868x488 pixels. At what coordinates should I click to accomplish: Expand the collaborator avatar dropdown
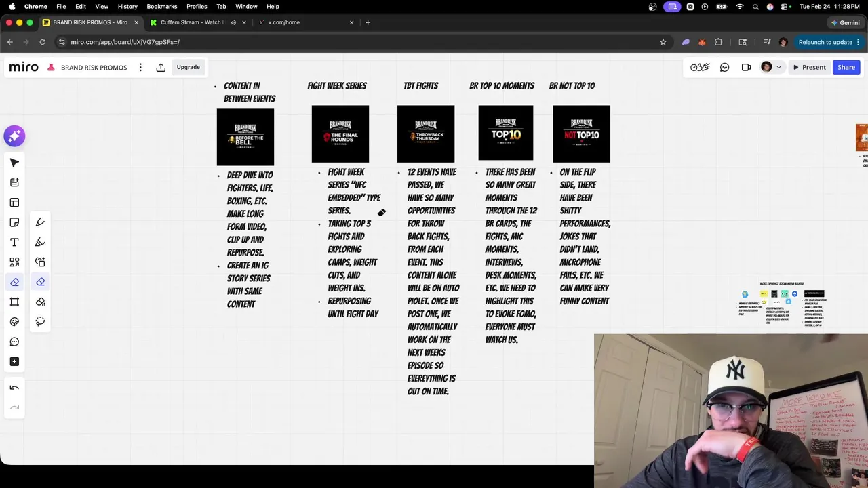tap(778, 67)
